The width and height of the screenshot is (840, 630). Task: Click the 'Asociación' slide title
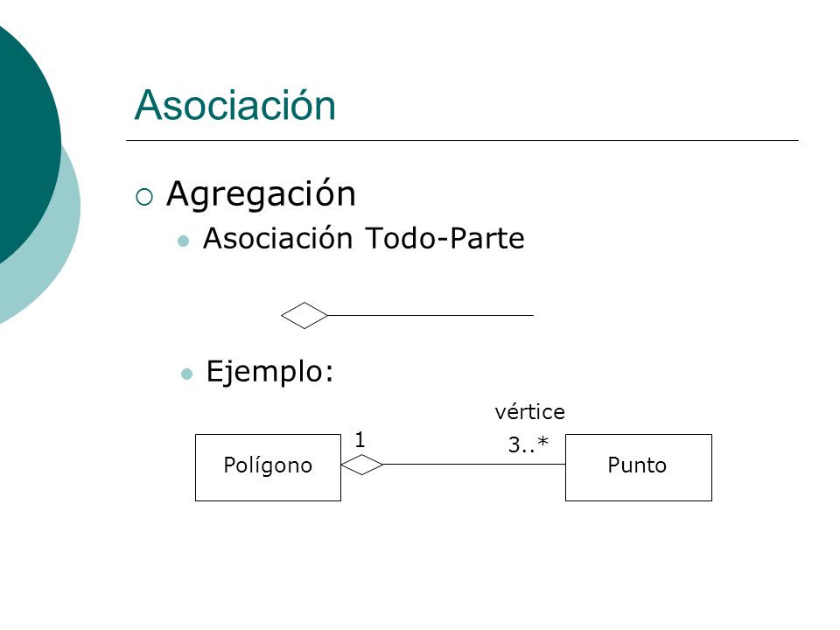[x=234, y=105]
